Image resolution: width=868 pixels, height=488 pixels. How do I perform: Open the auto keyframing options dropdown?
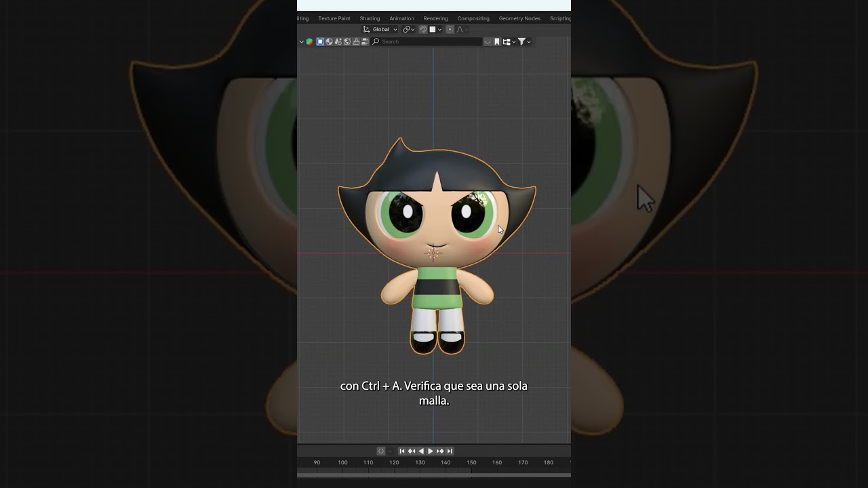[390, 451]
